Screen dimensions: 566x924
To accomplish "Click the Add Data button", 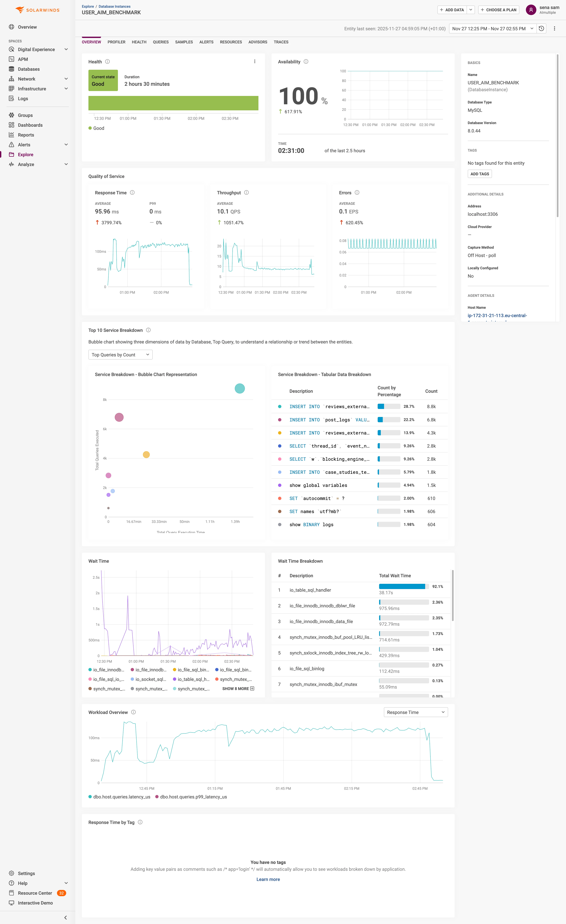I will coord(452,10).
